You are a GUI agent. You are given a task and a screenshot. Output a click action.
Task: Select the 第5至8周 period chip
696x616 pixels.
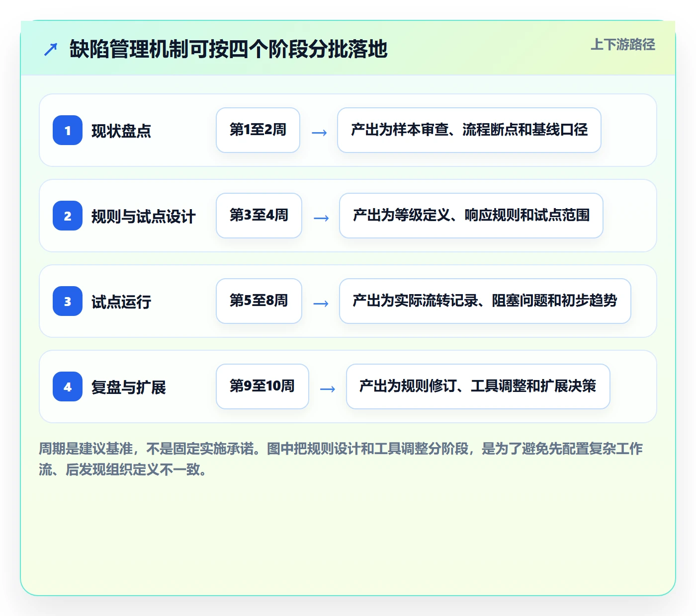[259, 301]
